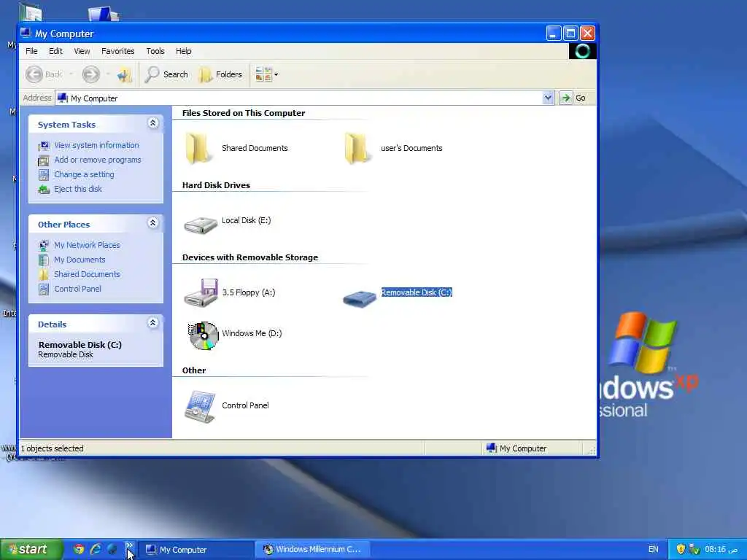Open Back history dropdown arrow
This screenshot has width=747, height=560.
[x=71, y=74]
